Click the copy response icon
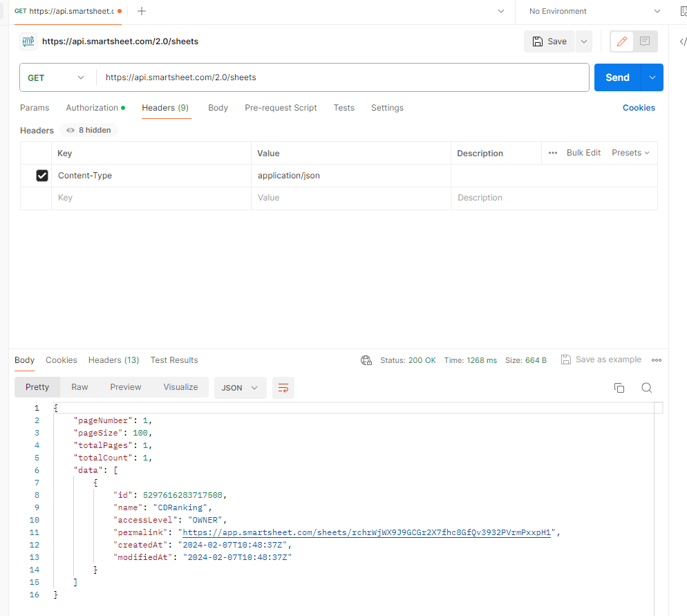Image resolution: width=687 pixels, height=616 pixels. (x=619, y=388)
